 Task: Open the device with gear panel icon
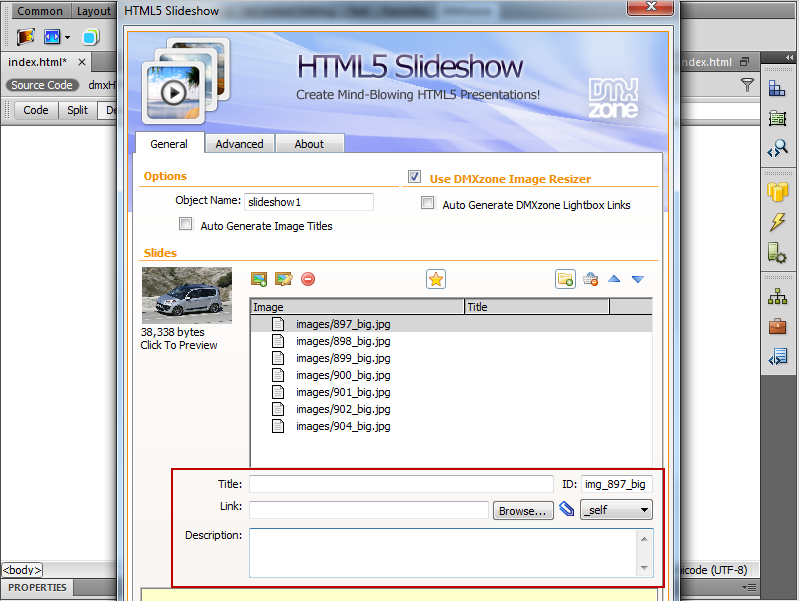[x=777, y=253]
